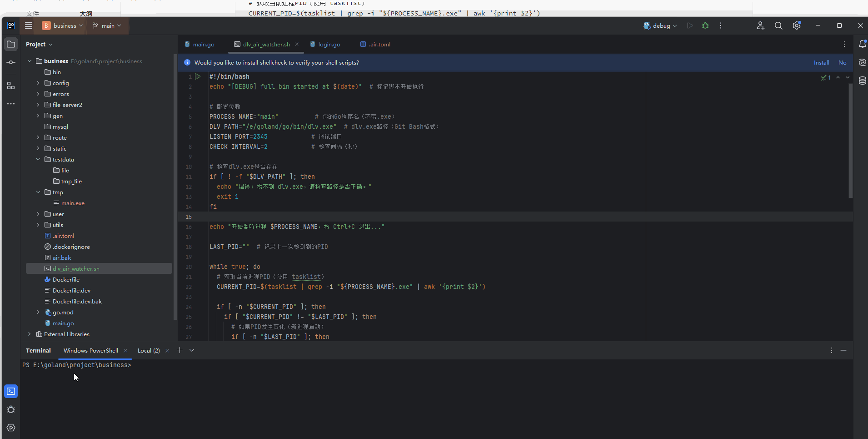Image resolution: width=868 pixels, height=439 pixels.
Task: Open the Database tool window
Action: tap(862, 81)
